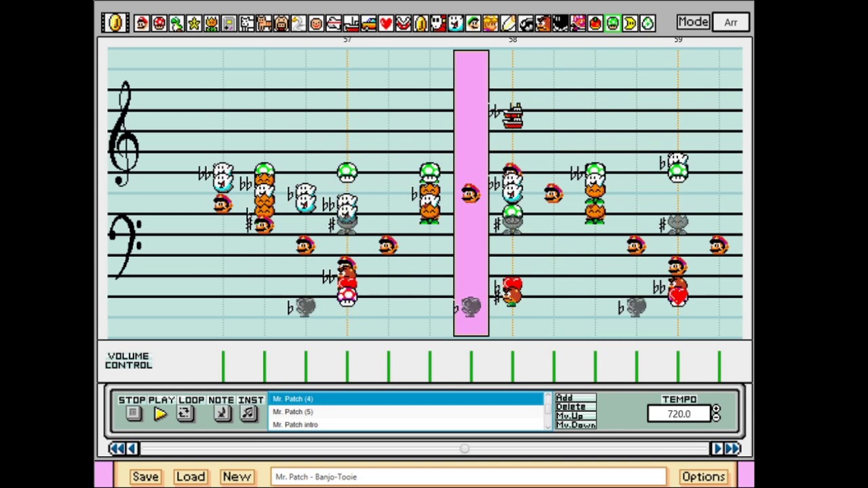The image size is (868, 488).
Task: Jump to song end with double-right arrows
Action: (732, 448)
